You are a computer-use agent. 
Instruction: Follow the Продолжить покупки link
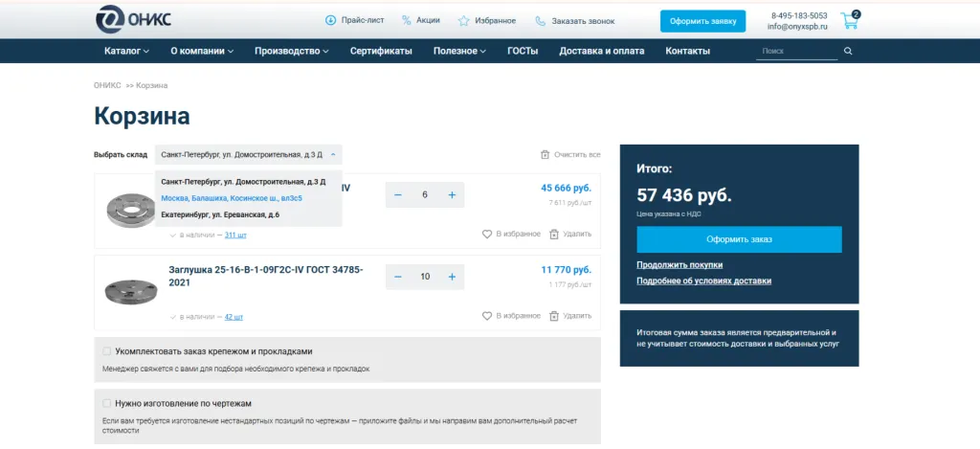tap(679, 264)
